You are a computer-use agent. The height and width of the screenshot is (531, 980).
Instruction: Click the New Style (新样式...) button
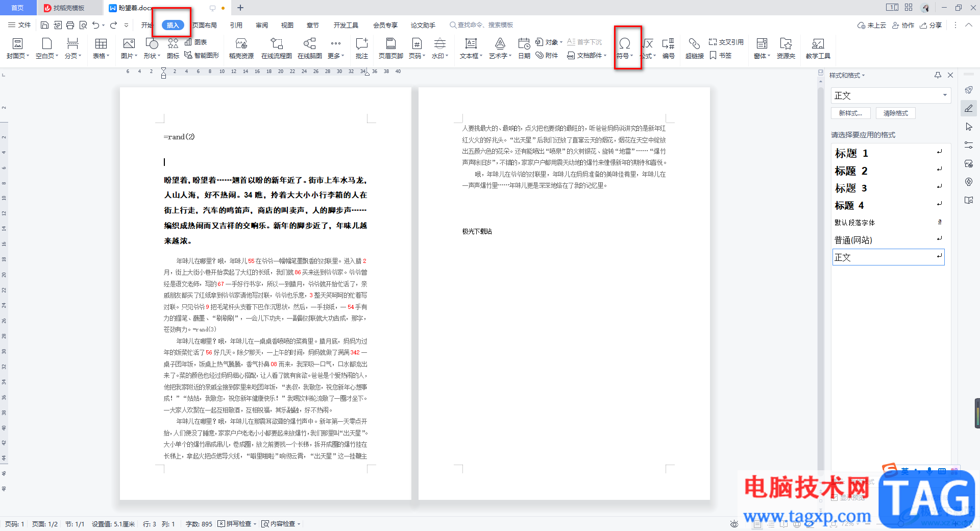click(851, 113)
